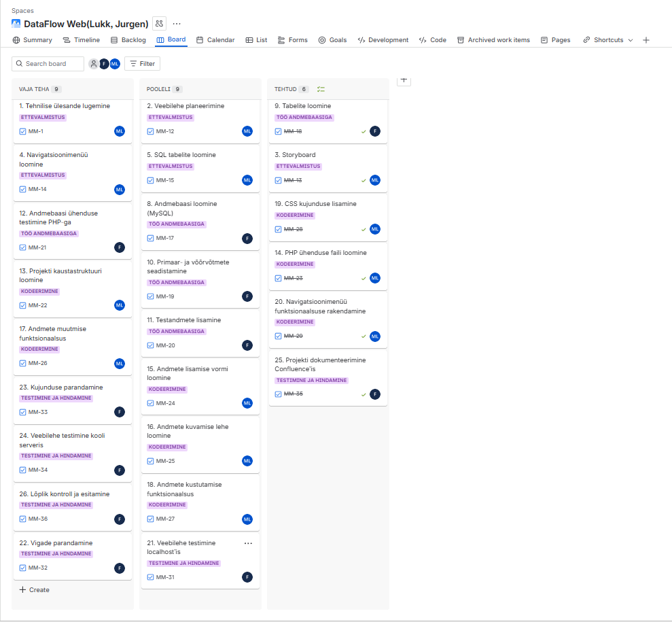The height and width of the screenshot is (622, 672).
Task: Click the unassigned avatar filter icon
Action: click(x=94, y=64)
